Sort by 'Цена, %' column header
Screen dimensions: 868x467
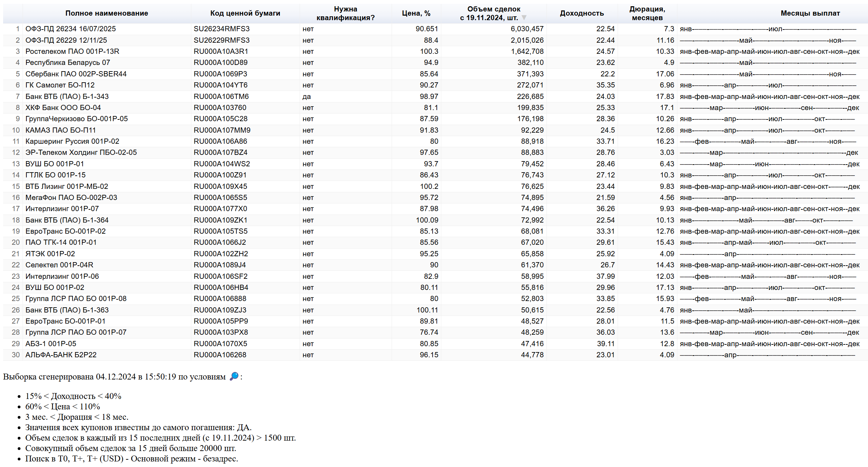[416, 13]
